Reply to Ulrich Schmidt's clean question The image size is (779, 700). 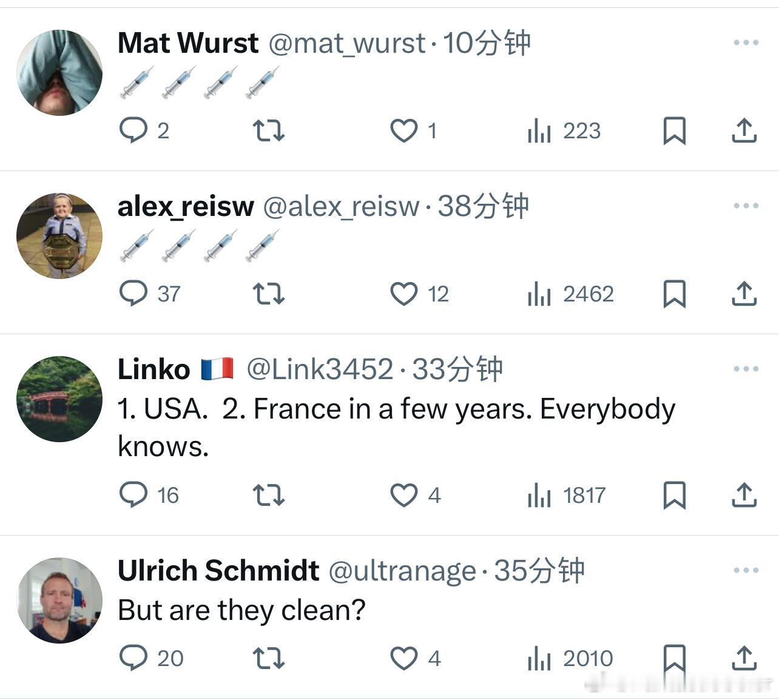152,658
